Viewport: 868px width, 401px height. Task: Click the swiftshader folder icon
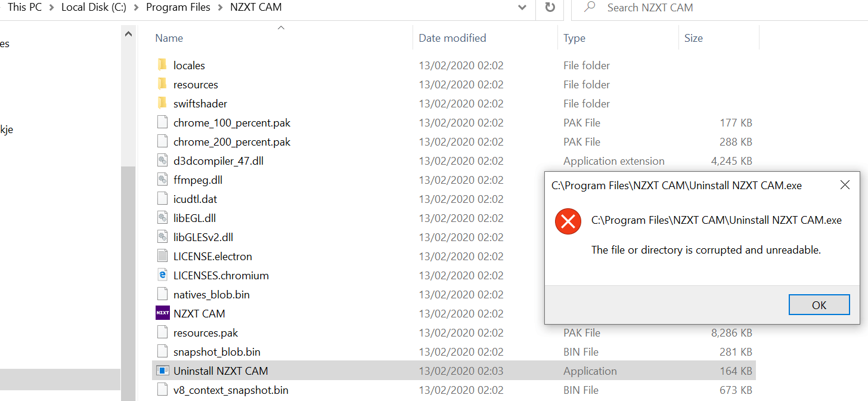click(x=162, y=103)
